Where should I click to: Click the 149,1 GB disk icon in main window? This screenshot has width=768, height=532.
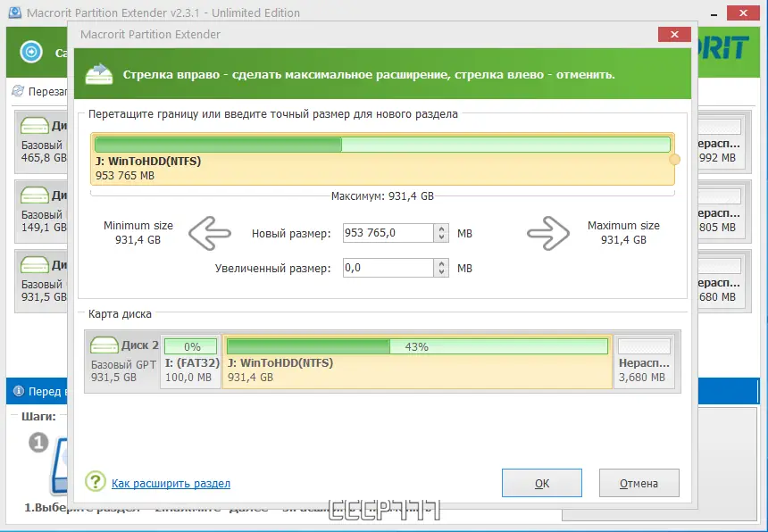coord(35,195)
